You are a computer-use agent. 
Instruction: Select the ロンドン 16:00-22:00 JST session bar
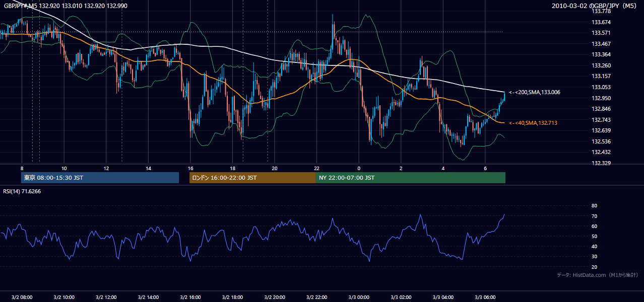click(x=252, y=178)
